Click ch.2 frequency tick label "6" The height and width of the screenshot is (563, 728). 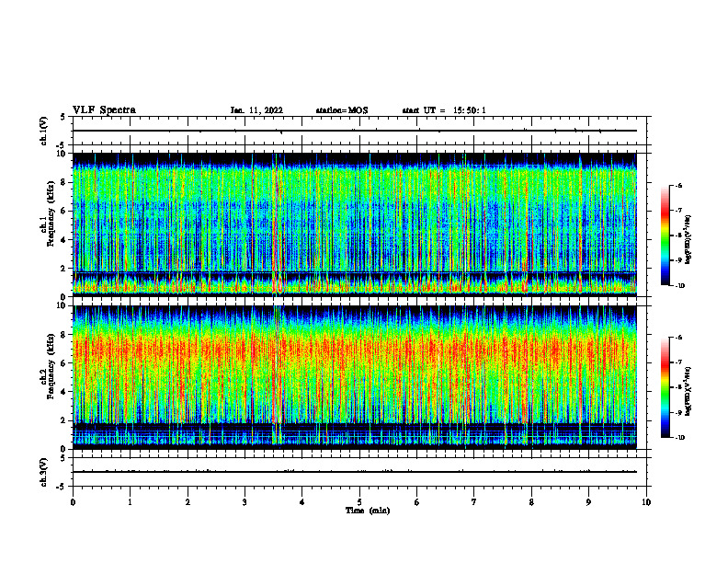(x=63, y=362)
